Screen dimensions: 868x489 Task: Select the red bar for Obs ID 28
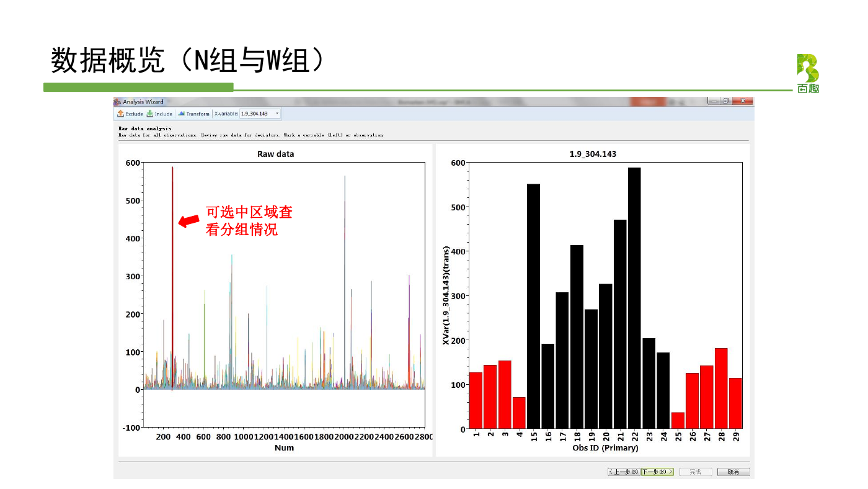point(721,388)
